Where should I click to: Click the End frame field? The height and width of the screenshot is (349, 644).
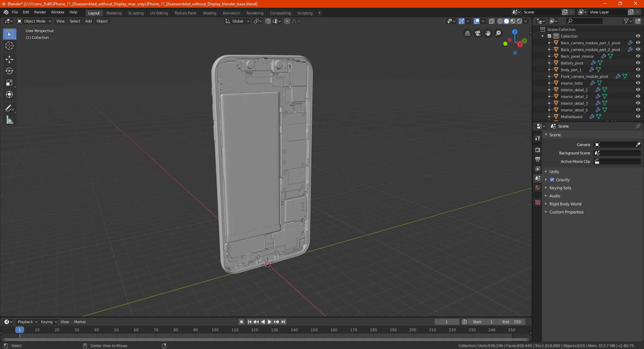512,322
